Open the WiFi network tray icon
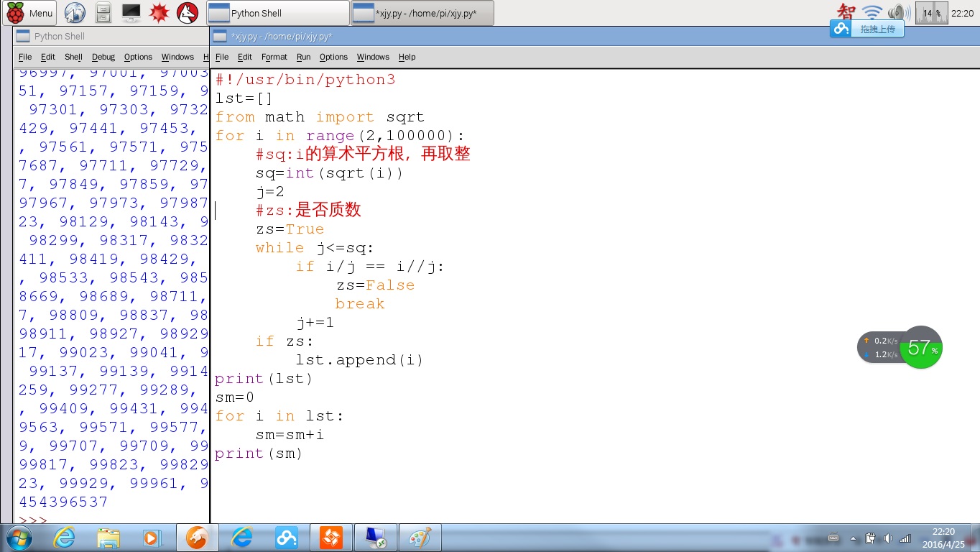This screenshot has width=980, height=552. [x=872, y=12]
